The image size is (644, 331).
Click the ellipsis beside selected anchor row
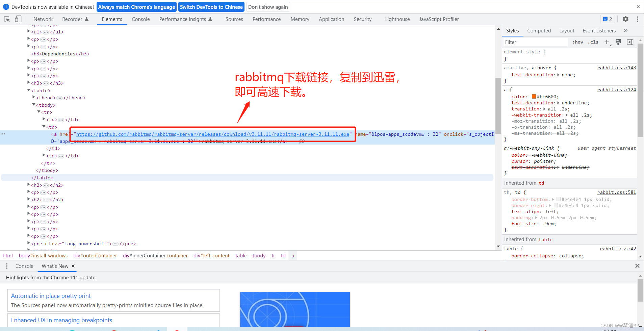click(3, 134)
